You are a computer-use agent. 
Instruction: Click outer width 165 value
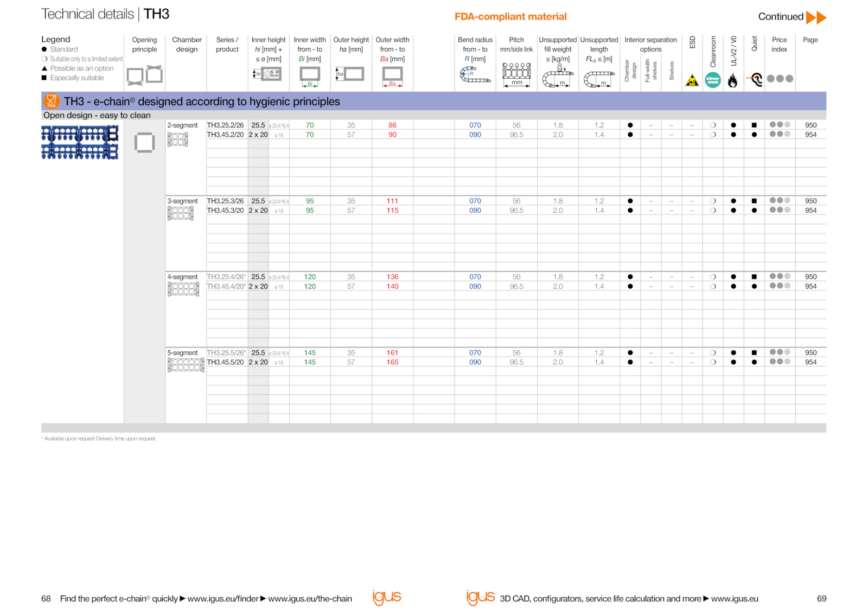tap(392, 362)
